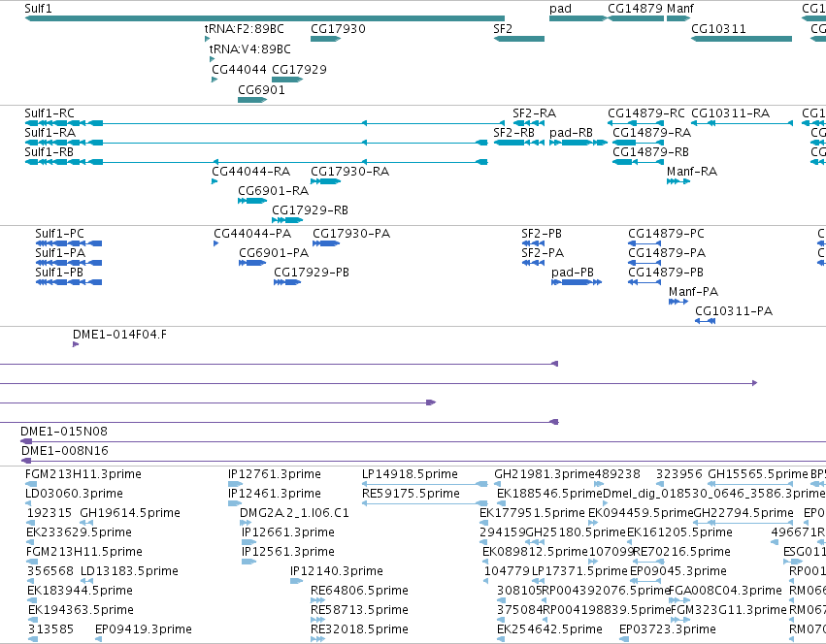Select the CG17930-PA protein label
Screen dimensions: 826x644
(x=351, y=234)
